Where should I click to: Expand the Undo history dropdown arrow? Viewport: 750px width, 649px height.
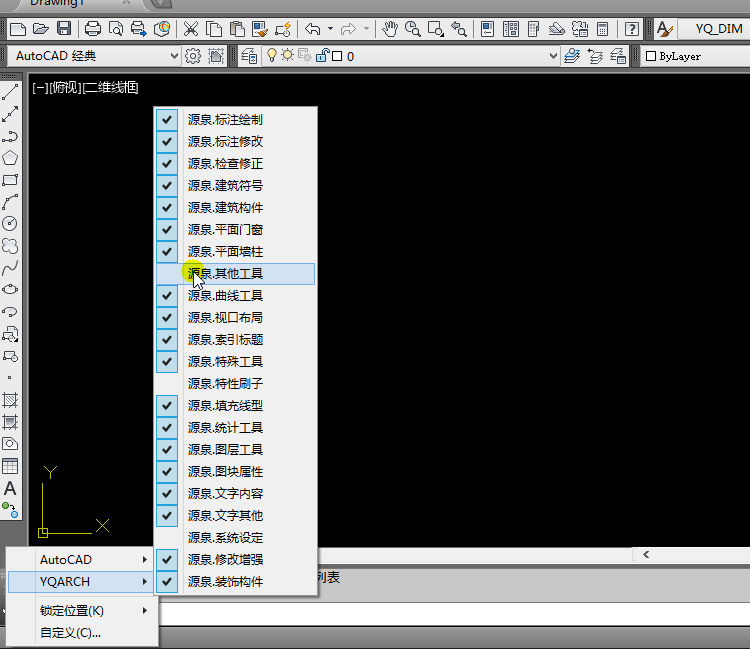coord(331,29)
